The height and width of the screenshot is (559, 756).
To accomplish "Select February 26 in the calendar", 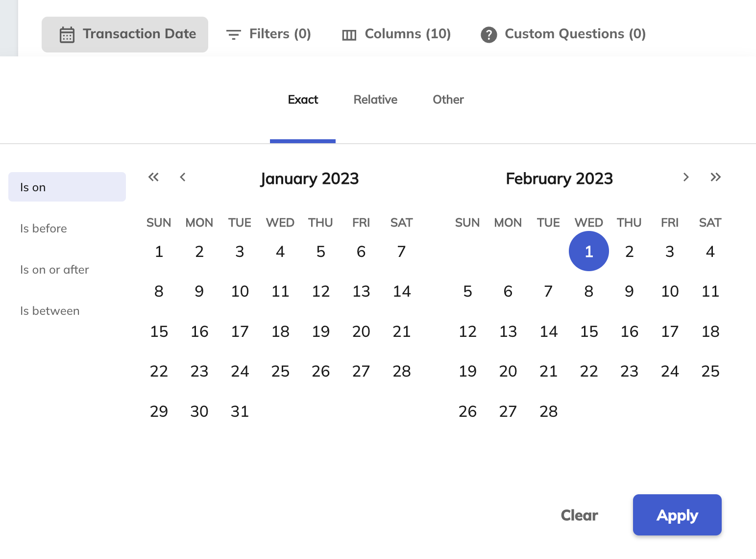I will point(468,411).
